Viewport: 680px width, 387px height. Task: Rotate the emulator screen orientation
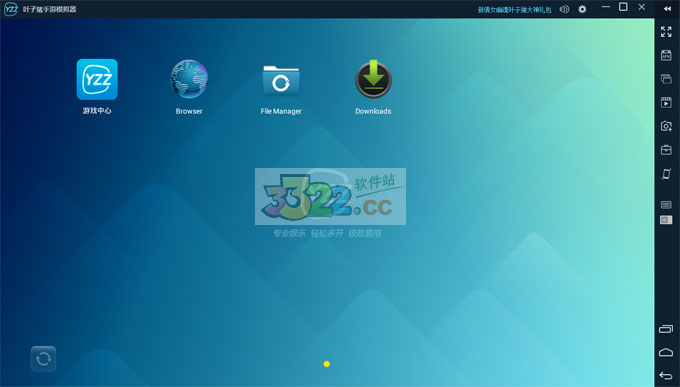[666, 174]
